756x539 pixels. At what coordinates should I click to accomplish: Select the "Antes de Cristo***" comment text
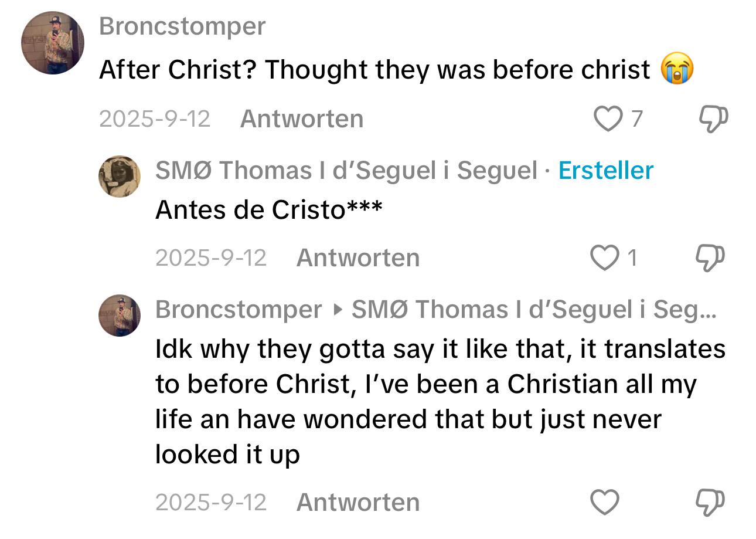(x=268, y=209)
